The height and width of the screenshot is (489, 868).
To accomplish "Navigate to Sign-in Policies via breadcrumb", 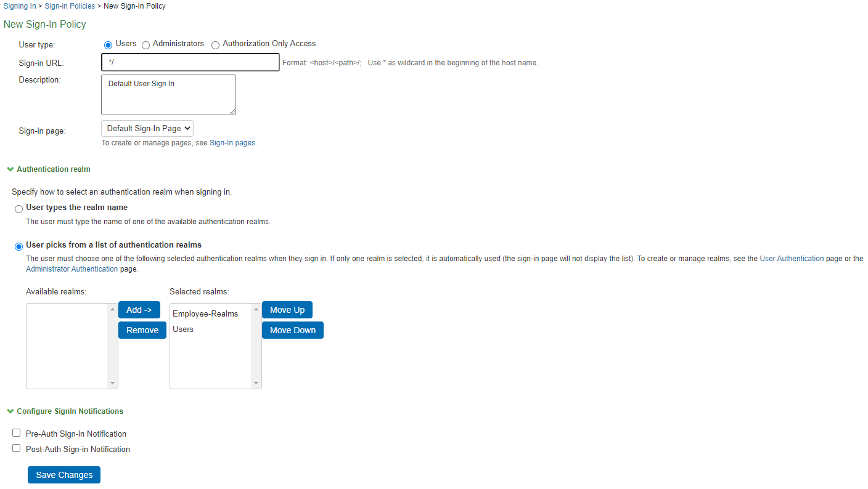I will point(70,6).
